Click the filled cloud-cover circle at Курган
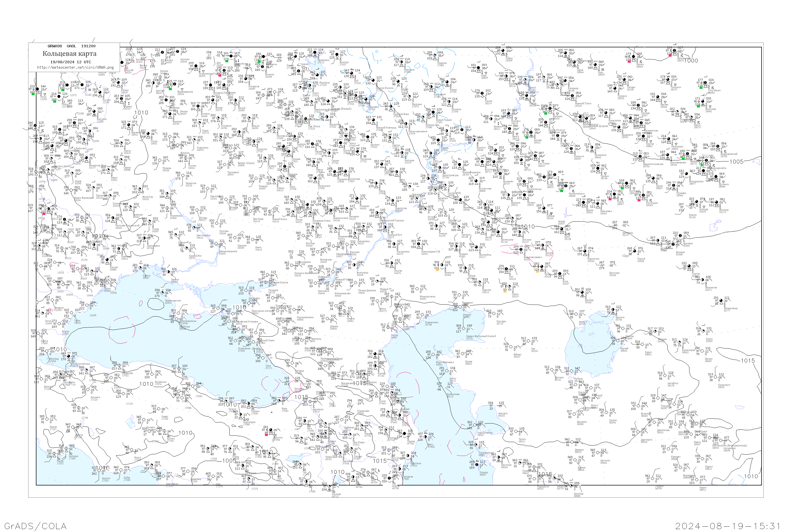Viewport: 798px width, 532px height. [643, 136]
